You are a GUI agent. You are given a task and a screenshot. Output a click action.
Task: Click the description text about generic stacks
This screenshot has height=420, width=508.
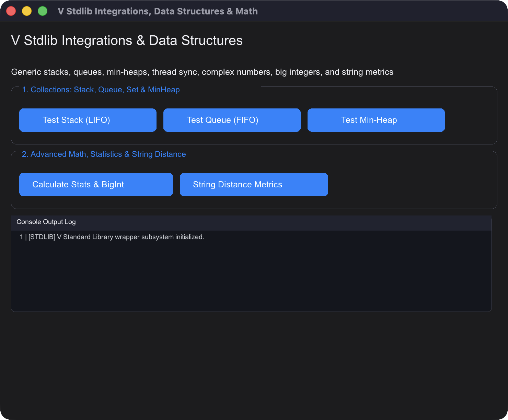pos(202,72)
